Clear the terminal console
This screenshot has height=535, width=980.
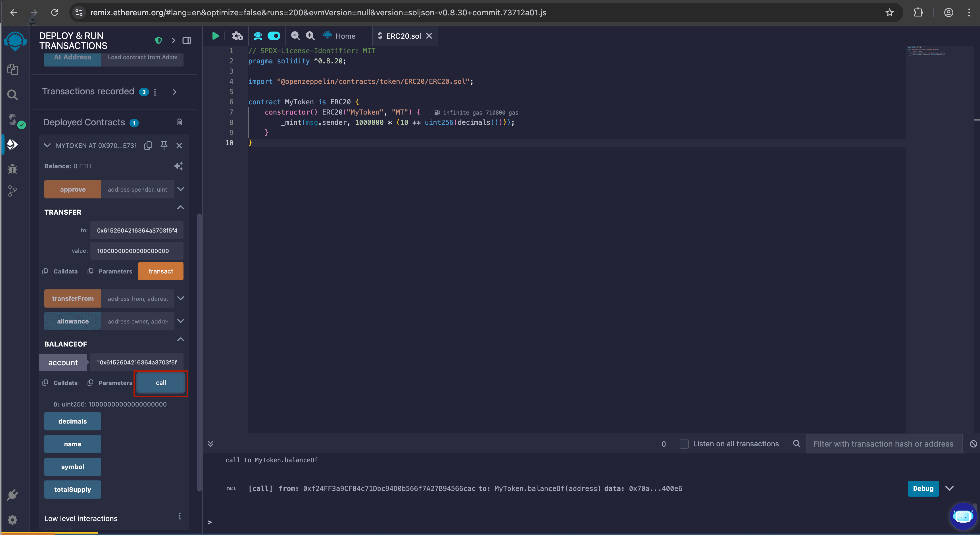[973, 444]
